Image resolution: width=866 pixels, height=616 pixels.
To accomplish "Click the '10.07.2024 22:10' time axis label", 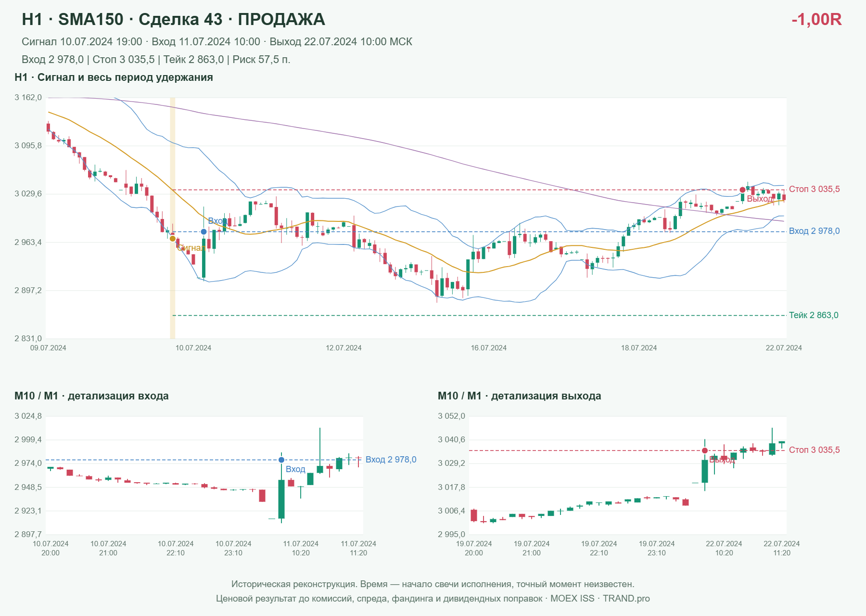I will click(176, 549).
